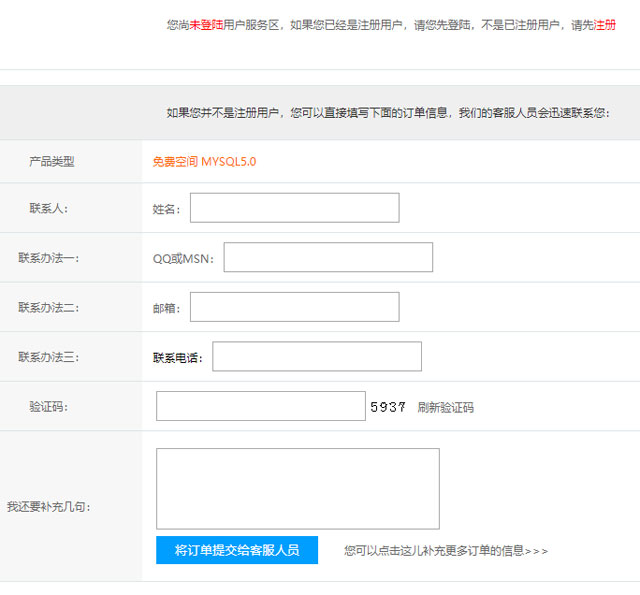Click the captcha image 5937
The width and height of the screenshot is (640, 595).
388,407
